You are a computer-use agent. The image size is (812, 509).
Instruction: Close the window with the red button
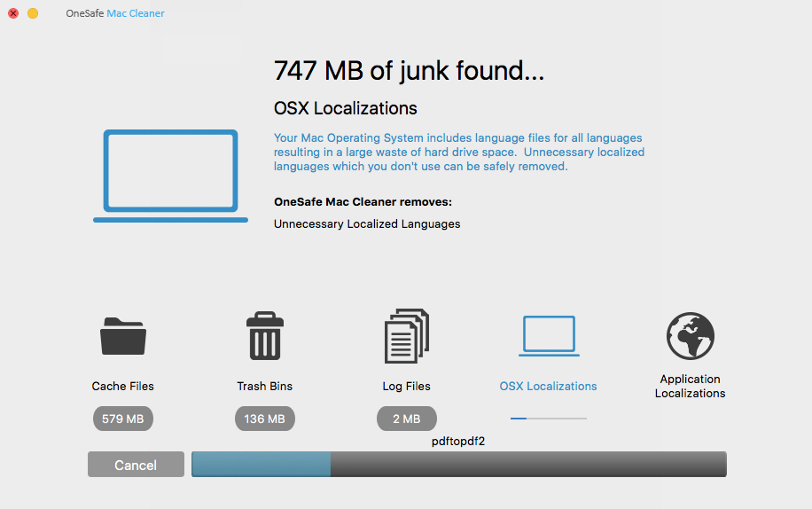13,13
